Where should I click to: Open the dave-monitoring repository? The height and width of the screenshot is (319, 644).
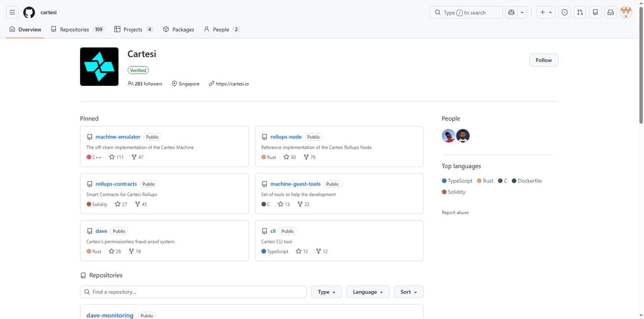tap(110, 315)
